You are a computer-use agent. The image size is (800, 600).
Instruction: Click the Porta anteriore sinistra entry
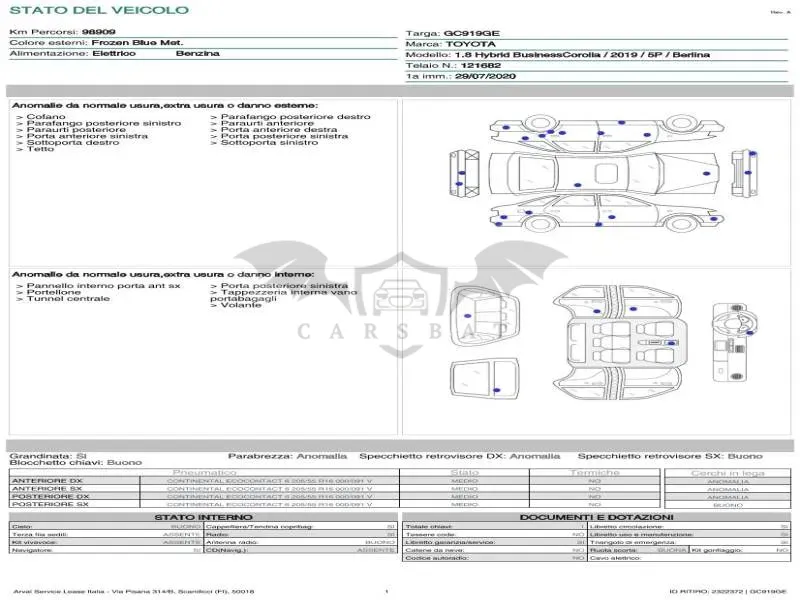87,136
